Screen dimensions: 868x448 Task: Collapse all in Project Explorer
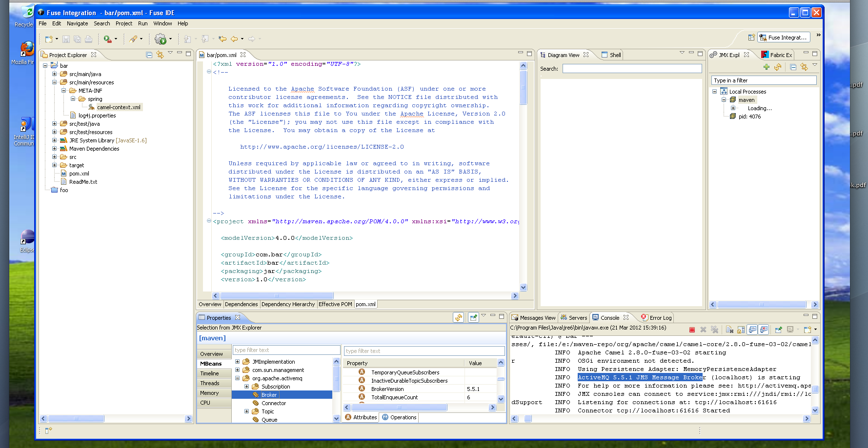(149, 55)
